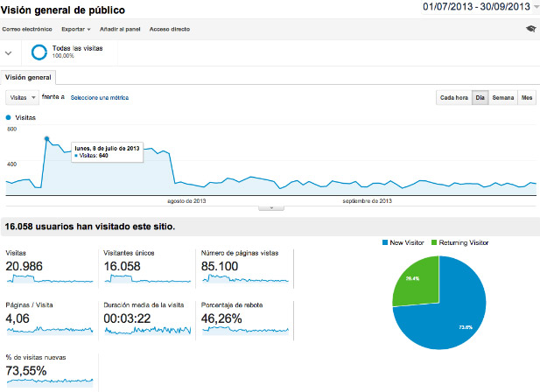Click the New Visitor blue legend swatch
Image resolution: width=540 pixels, height=392 pixels.
point(385,242)
